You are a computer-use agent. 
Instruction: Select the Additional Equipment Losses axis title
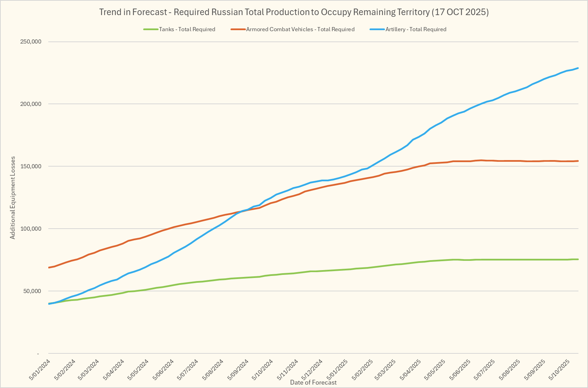point(13,198)
